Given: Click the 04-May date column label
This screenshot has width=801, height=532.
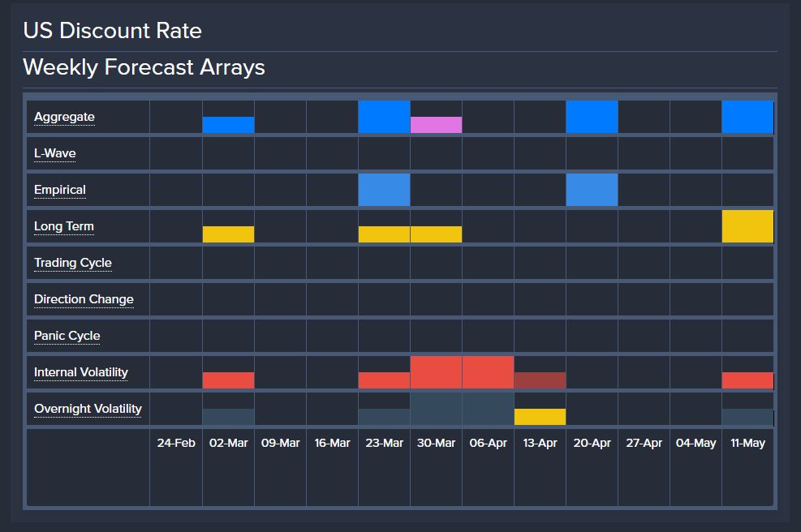Looking at the screenshot, I should click(x=695, y=443).
